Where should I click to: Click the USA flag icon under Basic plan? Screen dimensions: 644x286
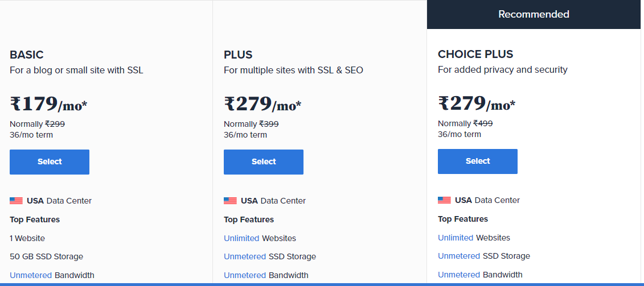click(16, 201)
